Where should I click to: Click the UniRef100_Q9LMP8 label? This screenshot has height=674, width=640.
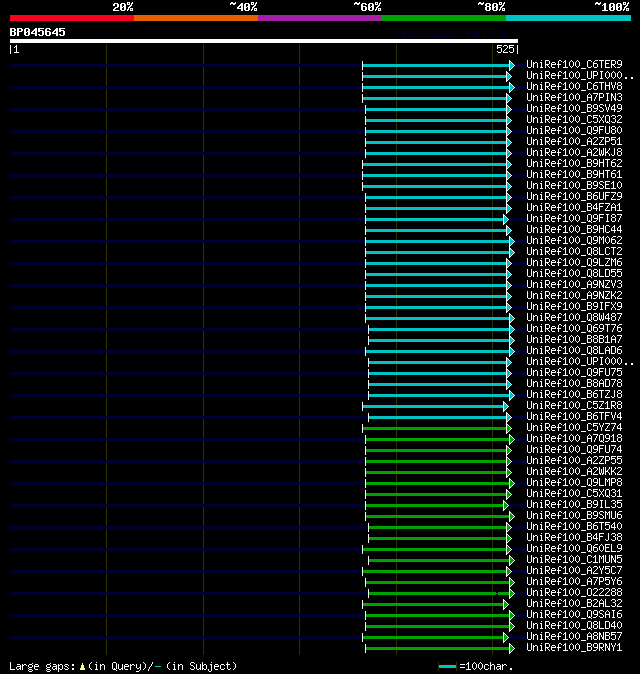point(574,483)
